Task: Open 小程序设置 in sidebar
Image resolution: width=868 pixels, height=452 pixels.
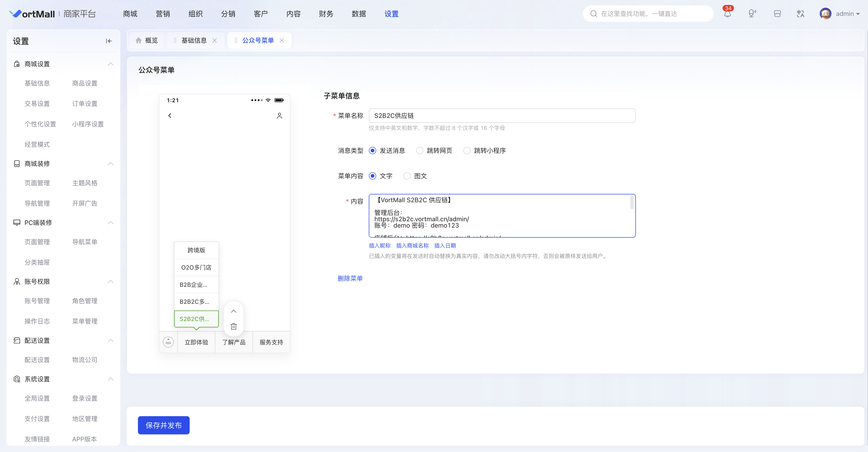Action: [88, 124]
